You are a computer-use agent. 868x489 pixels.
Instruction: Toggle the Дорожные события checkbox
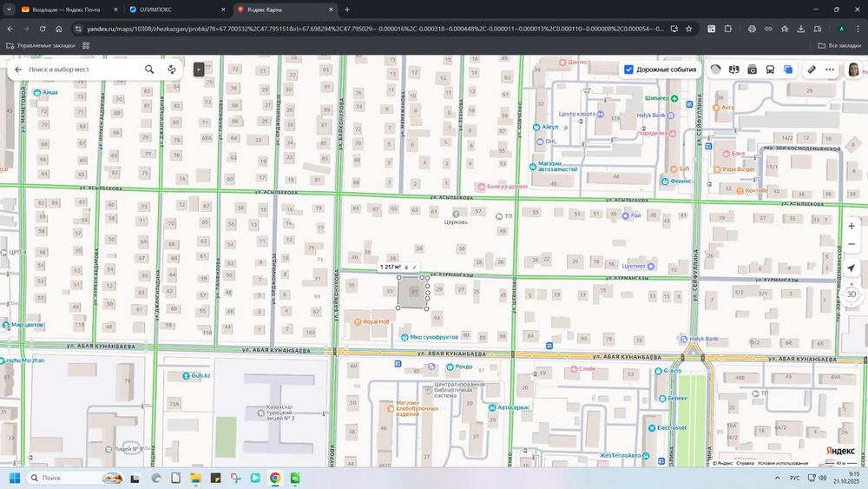coord(629,69)
